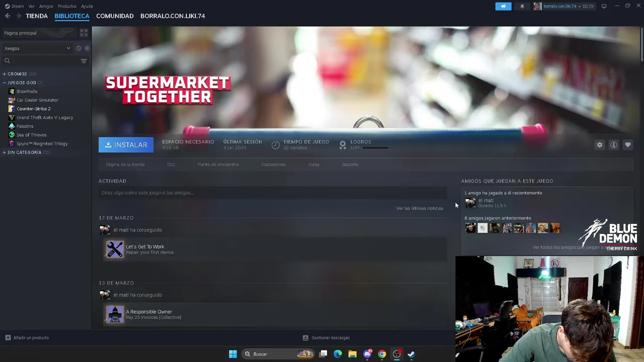Screen dimensions: 644x362
Task: Open Big Picture mode monitor icon
Action: (604, 6)
